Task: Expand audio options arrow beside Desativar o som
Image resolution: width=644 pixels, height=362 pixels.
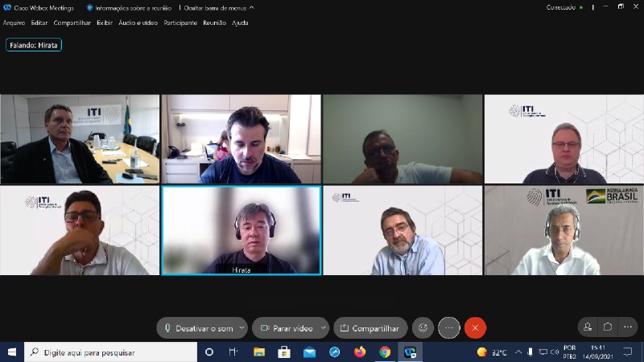Action: 242,327
